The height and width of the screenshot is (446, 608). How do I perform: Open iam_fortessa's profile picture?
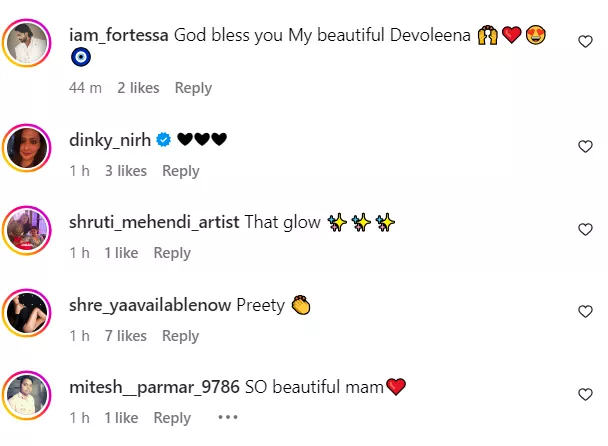28,43
